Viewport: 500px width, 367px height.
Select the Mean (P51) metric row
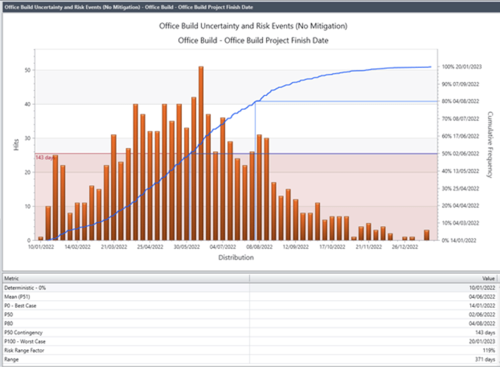click(250, 297)
